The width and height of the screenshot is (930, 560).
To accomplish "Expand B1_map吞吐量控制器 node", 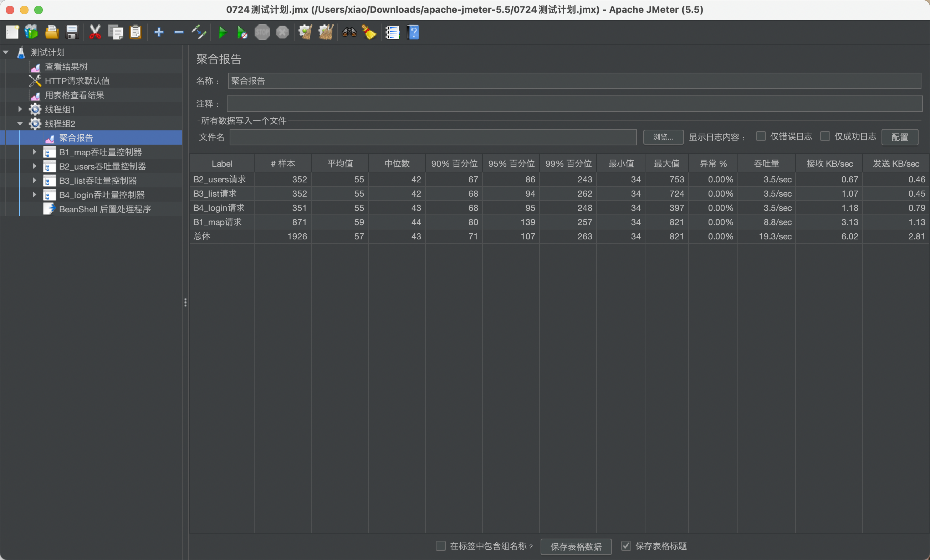I will tap(34, 152).
